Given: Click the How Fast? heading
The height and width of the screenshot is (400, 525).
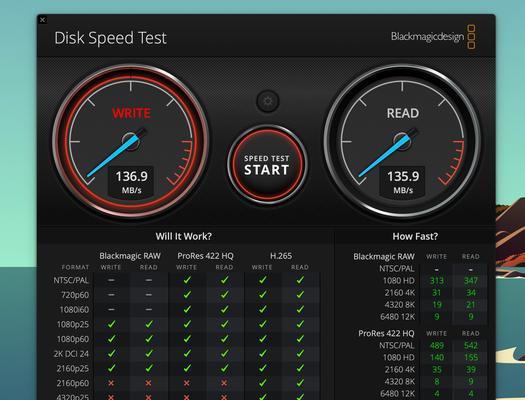Looking at the screenshot, I should tap(415, 236).
